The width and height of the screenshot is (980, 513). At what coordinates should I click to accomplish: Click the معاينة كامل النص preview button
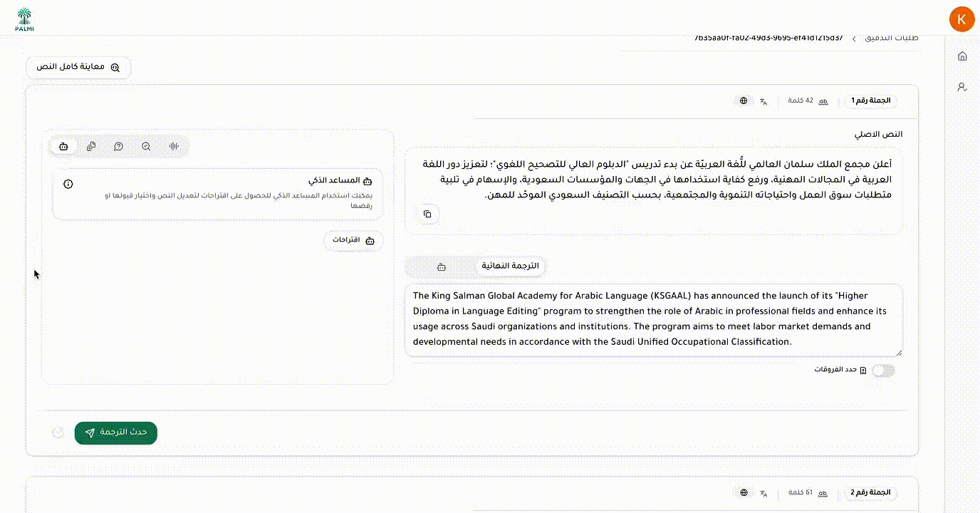pos(78,67)
